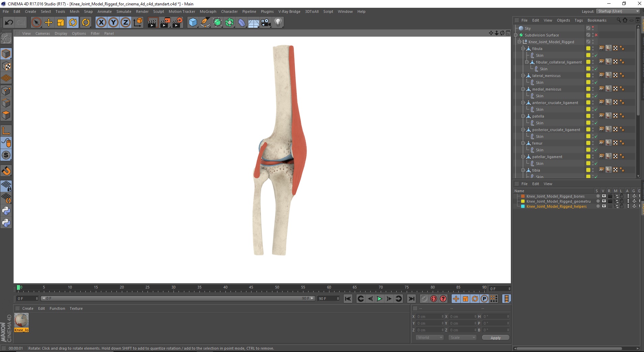Enable Axis modification tool

[x=6, y=131]
